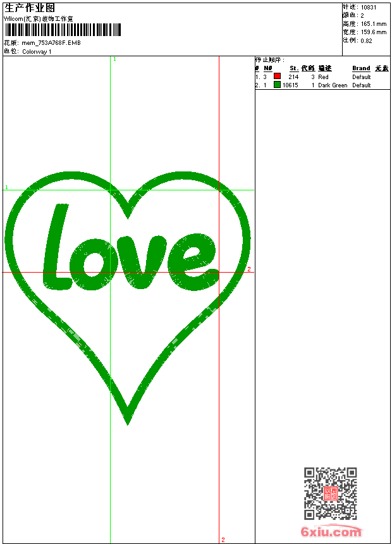Viewport: 392px width, 544px height.
Task: Click the dark green color swatch
Action: click(x=277, y=85)
